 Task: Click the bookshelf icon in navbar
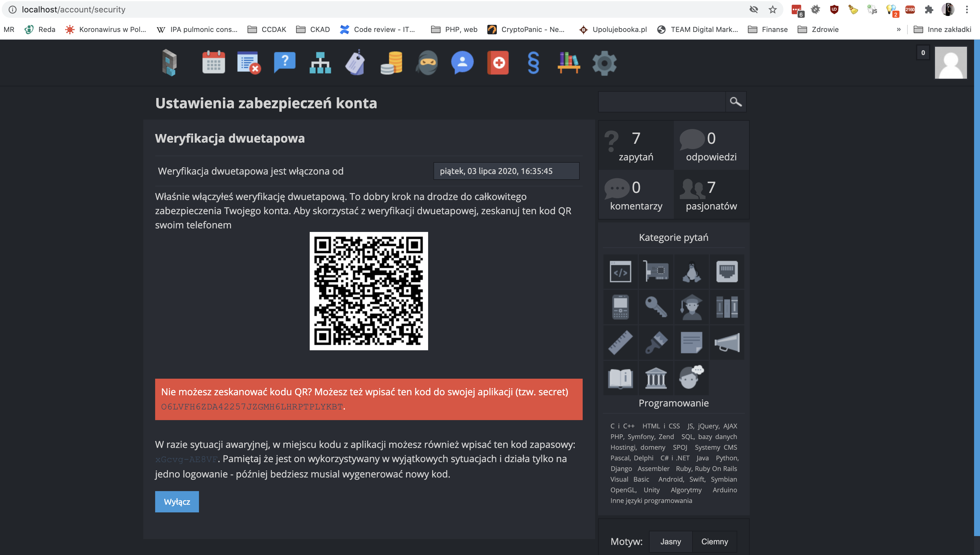[x=568, y=62]
